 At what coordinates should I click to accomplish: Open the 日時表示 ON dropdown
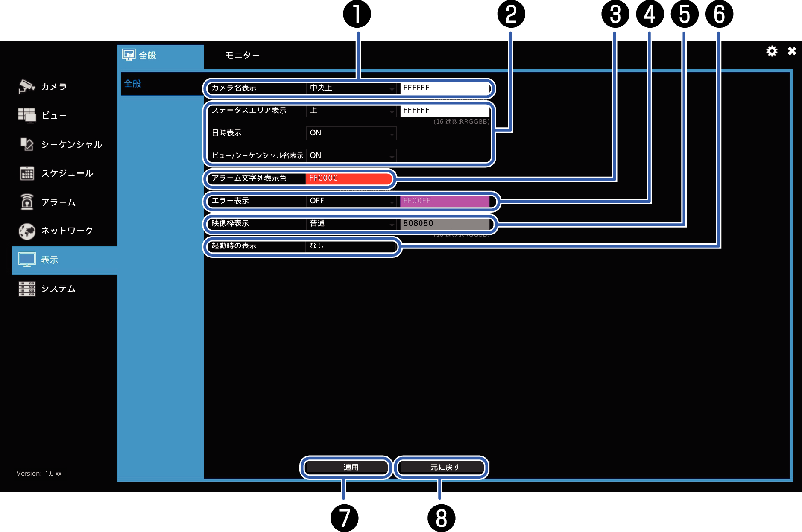351,133
